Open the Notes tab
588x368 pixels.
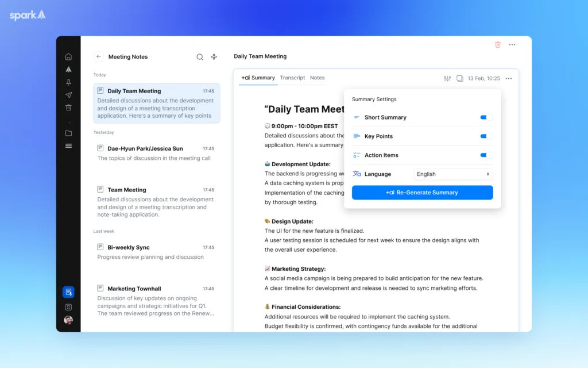317,78
